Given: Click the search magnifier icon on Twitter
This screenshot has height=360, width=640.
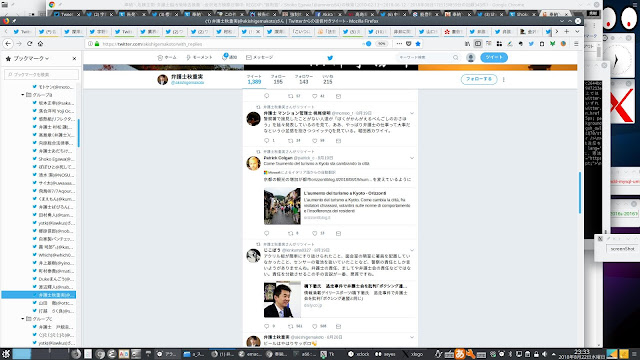Looking at the screenshot, I should click(x=456, y=58).
